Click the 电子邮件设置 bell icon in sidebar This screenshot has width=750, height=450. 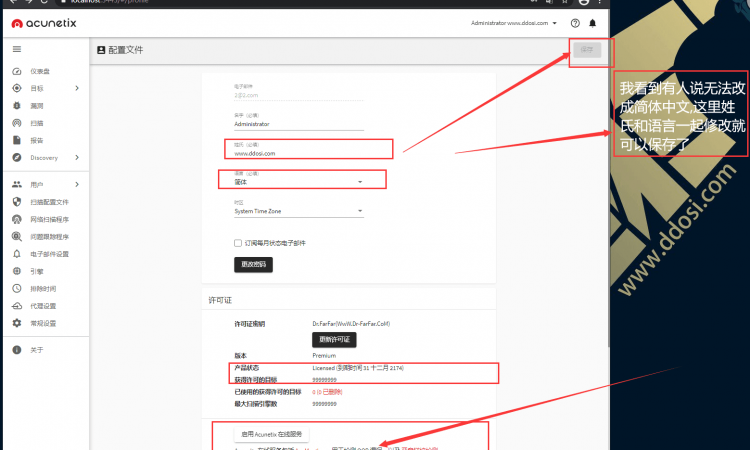click(17, 254)
